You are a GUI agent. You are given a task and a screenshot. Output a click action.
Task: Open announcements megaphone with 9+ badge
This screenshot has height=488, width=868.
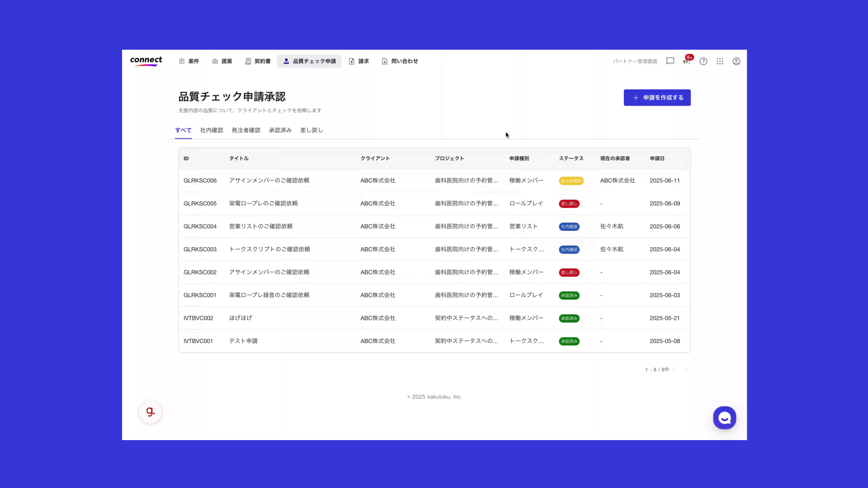[x=687, y=61]
